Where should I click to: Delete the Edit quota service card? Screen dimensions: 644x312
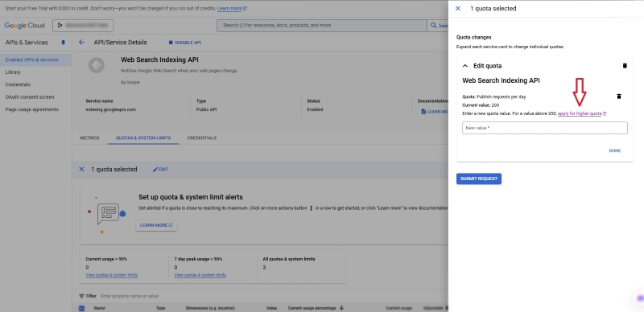pyautogui.click(x=625, y=66)
